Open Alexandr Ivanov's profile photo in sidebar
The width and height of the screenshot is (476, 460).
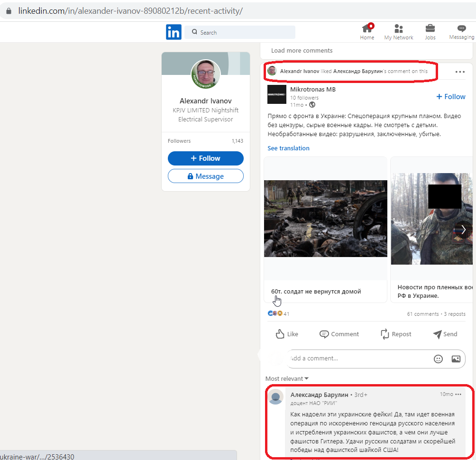(205, 74)
